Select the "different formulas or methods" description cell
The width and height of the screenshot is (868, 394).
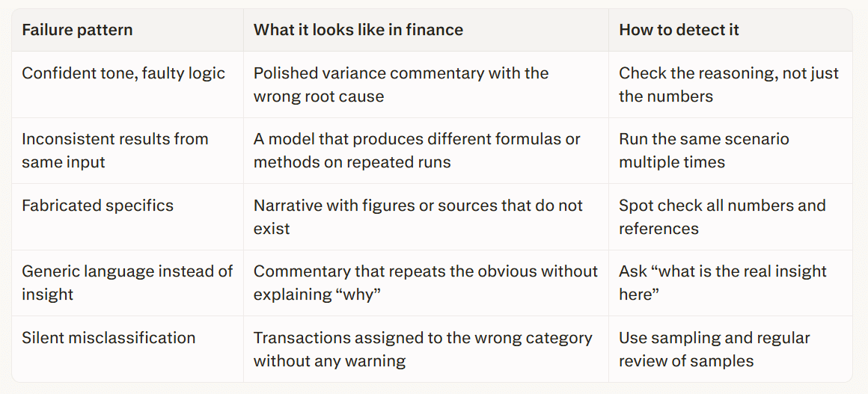417,150
